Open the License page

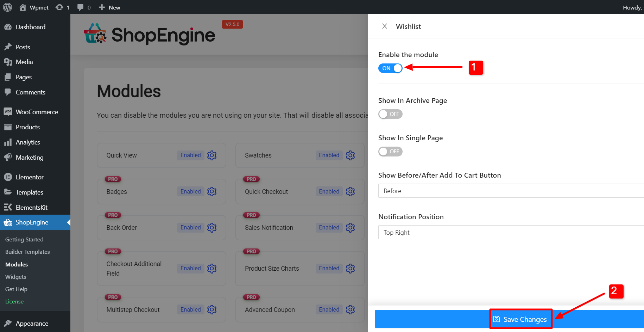click(x=14, y=301)
